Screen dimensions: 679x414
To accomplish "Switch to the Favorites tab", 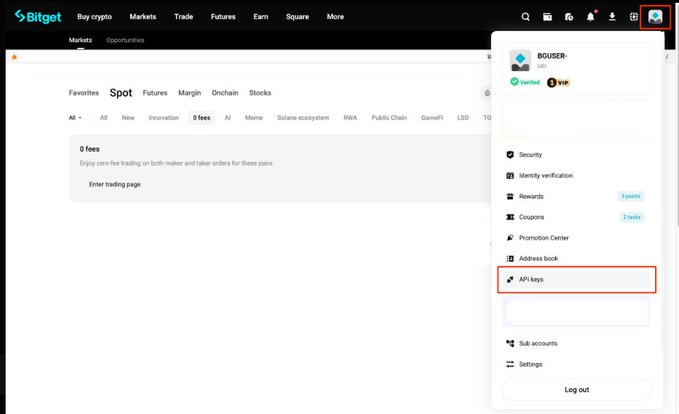I will point(84,93).
